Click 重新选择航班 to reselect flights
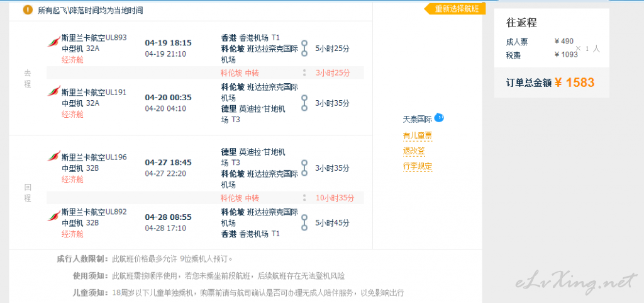The image size is (644, 303). coord(455,9)
